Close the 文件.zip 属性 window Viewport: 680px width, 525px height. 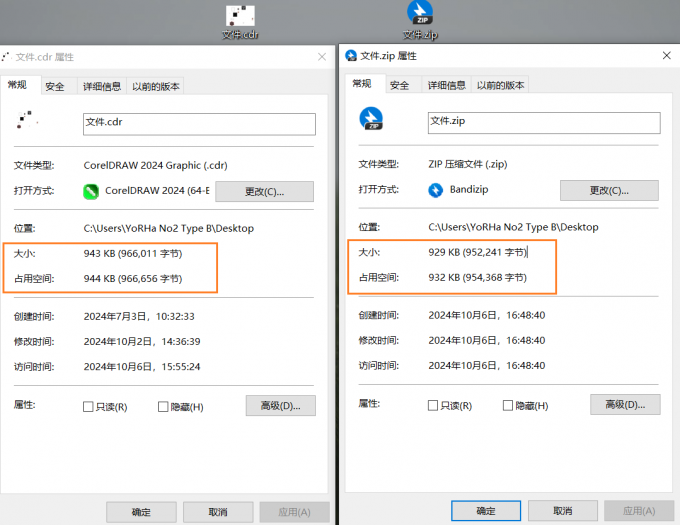pyautogui.click(x=667, y=55)
